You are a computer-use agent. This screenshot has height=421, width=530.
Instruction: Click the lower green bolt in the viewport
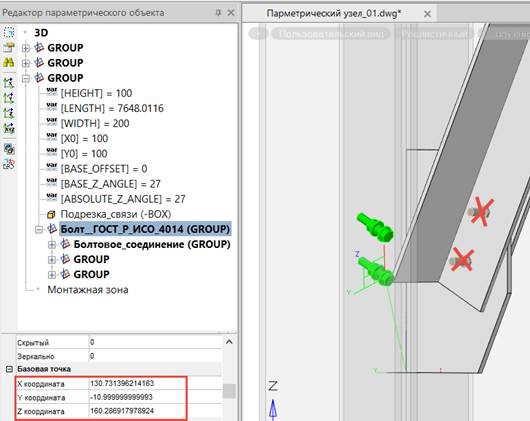pyautogui.click(x=376, y=271)
